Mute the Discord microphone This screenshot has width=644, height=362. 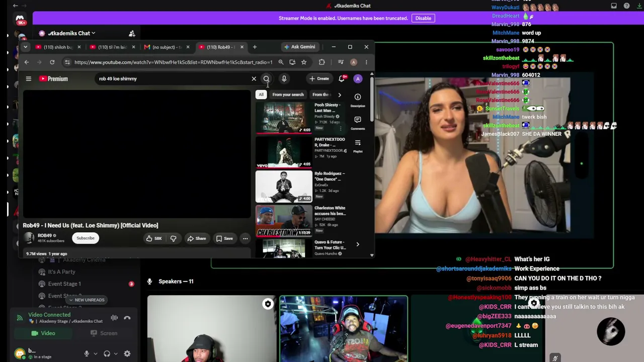pos(87,354)
